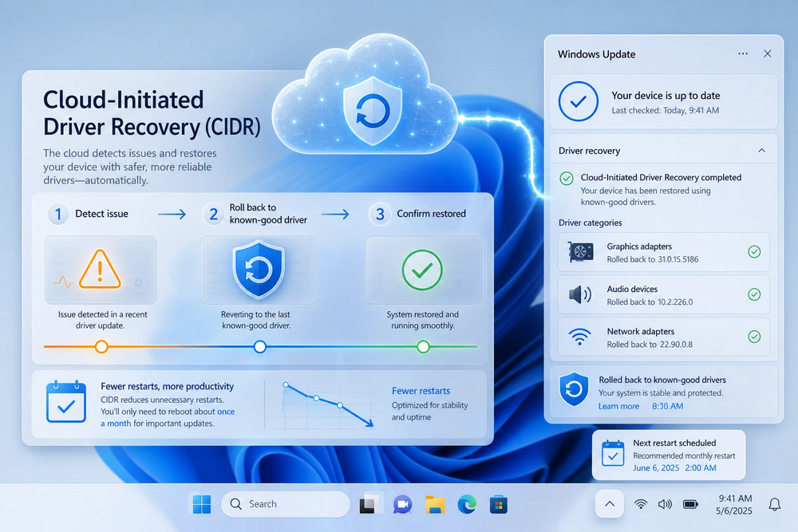Click 'Your device is up to date'
The height and width of the screenshot is (532, 798).
(x=666, y=95)
